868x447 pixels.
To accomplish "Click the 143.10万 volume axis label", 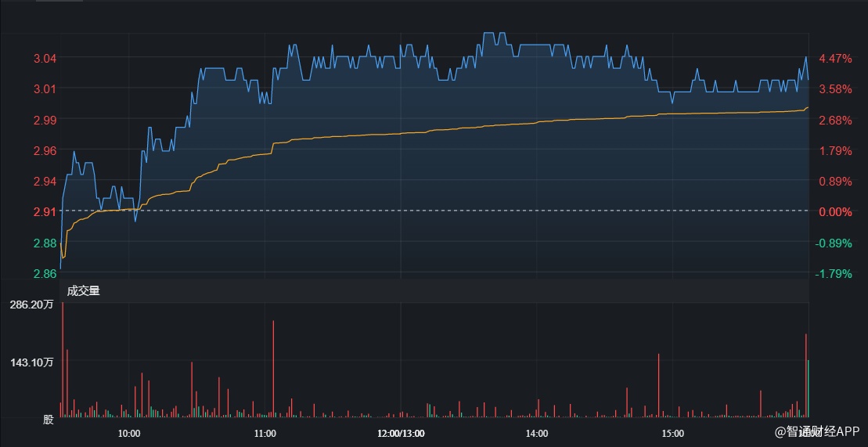I will click(x=32, y=362).
